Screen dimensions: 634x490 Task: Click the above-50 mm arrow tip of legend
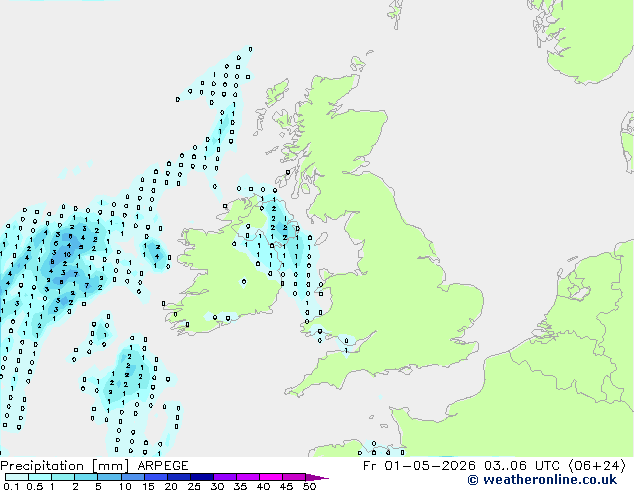[317, 477]
